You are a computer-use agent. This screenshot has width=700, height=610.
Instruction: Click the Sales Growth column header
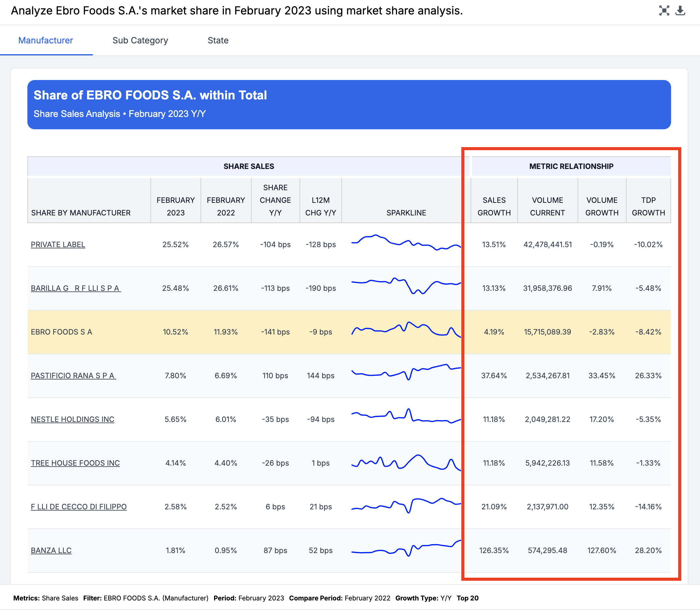494,206
